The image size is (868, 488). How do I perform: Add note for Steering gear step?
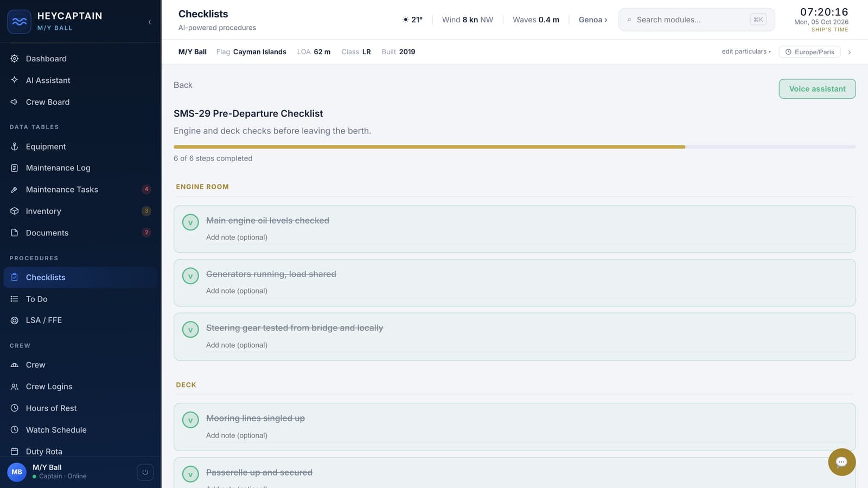click(x=526, y=345)
